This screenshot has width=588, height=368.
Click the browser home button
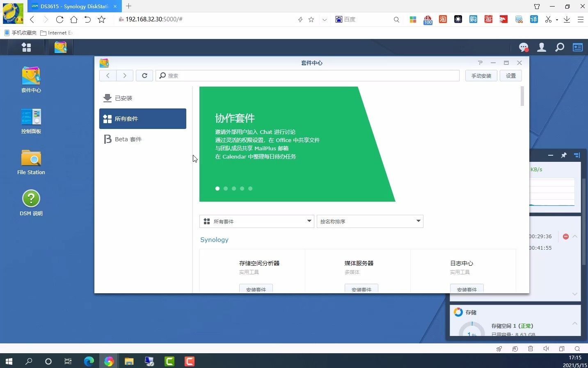click(74, 19)
